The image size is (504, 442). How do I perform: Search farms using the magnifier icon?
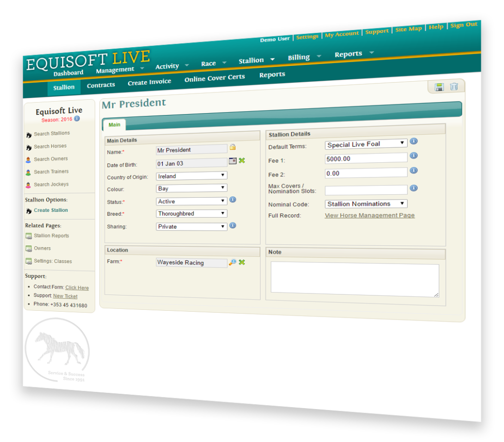[232, 262]
